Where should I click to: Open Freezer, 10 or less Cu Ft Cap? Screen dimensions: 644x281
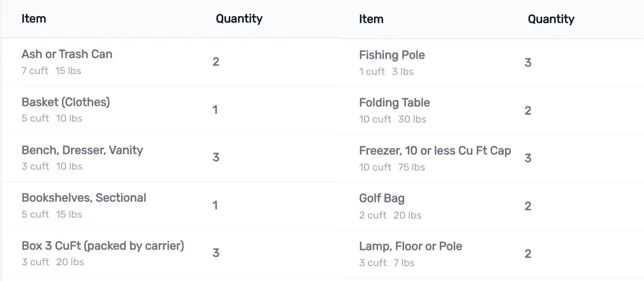pyautogui.click(x=435, y=151)
